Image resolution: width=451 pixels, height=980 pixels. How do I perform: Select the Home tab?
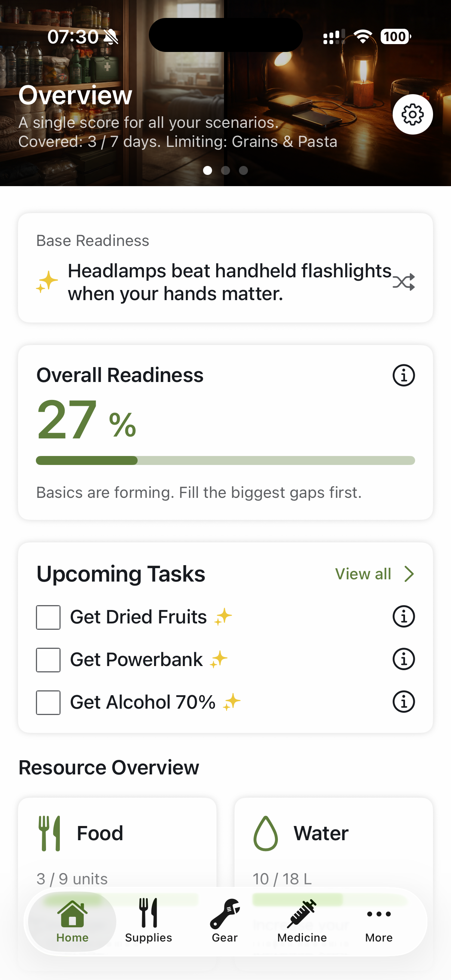(72, 921)
